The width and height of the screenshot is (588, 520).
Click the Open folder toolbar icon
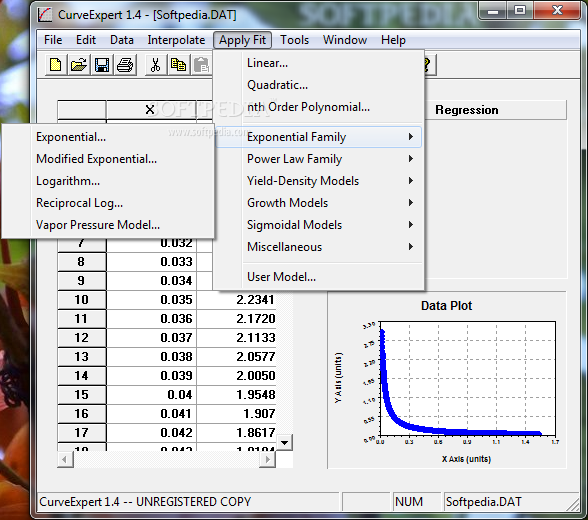pos(79,65)
